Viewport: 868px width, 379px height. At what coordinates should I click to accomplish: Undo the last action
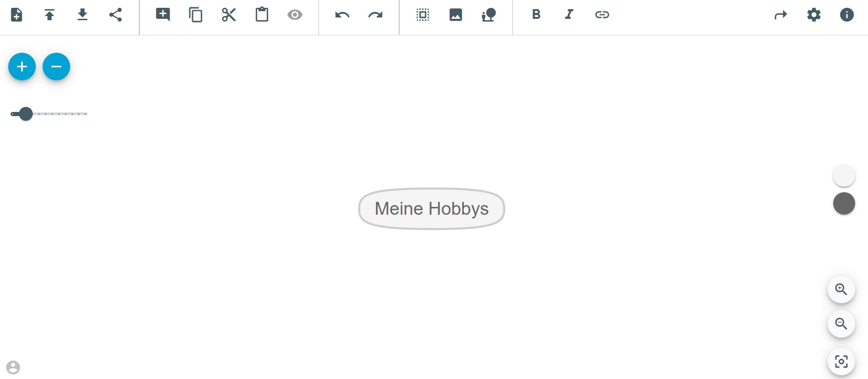[x=342, y=15]
